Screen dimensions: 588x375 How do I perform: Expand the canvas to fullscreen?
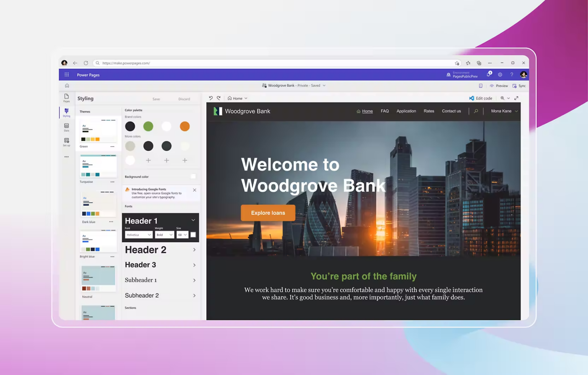[516, 98]
